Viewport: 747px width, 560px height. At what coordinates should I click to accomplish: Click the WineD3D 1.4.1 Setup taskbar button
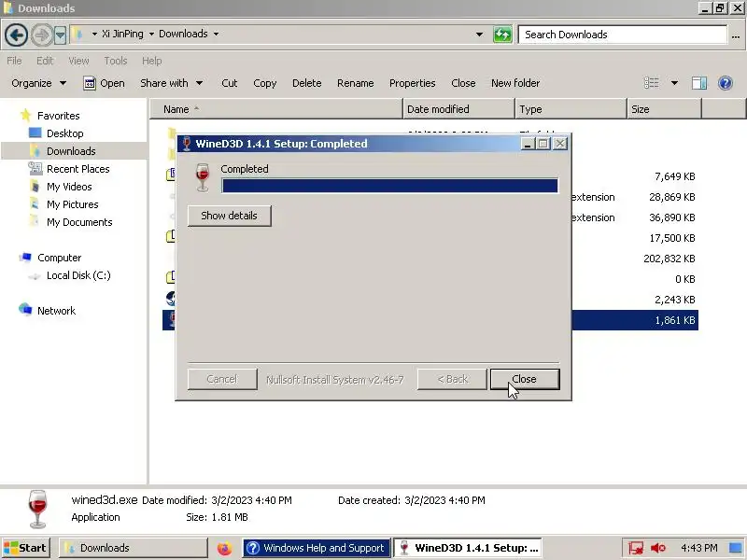tap(469, 548)
